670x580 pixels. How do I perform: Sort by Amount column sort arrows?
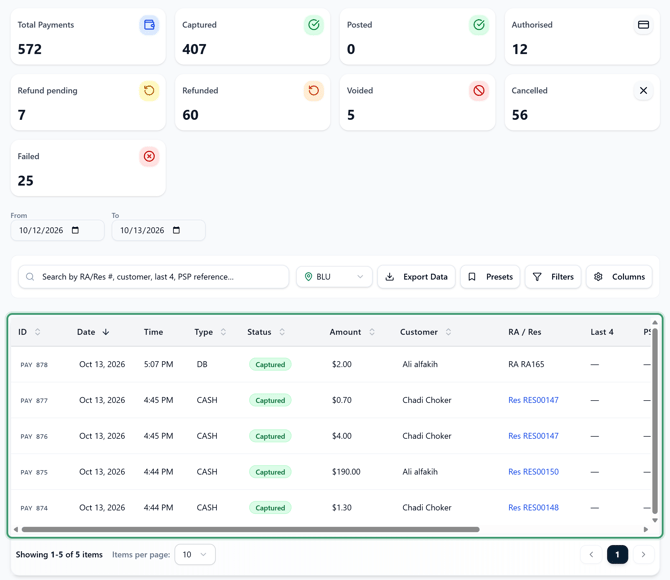pyautogui.click(x=372, y=332)
